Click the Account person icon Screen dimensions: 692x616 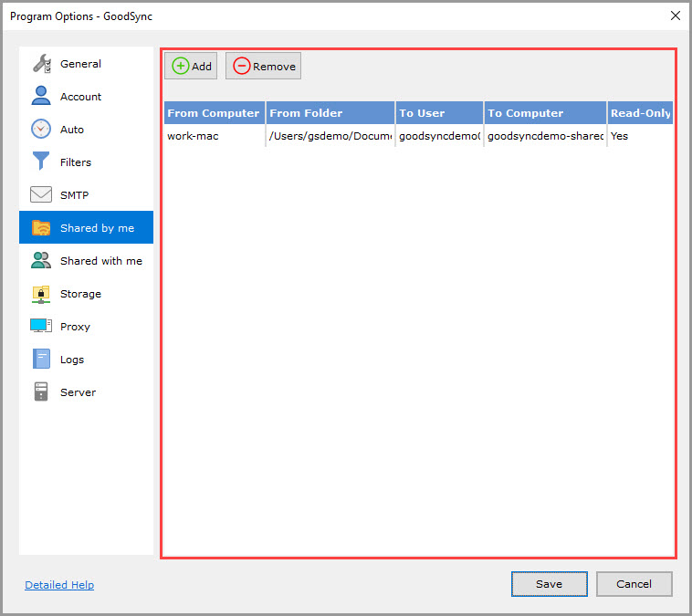[x=41, y=96]
